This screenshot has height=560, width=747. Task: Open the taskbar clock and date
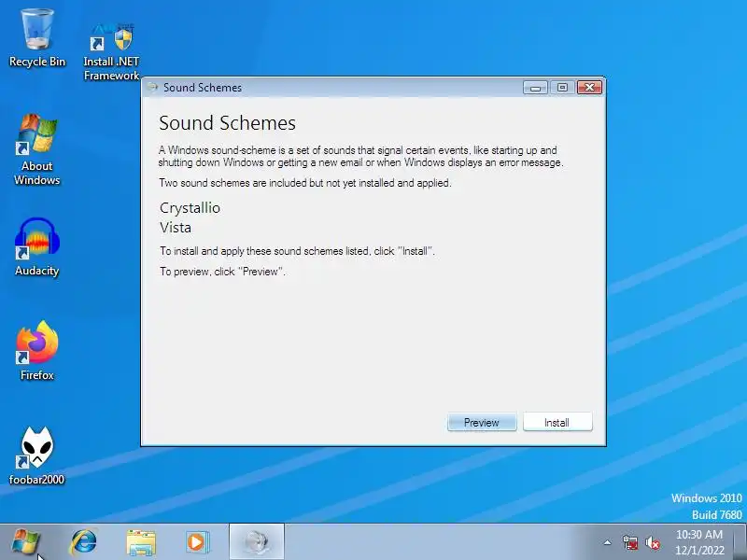699,542
